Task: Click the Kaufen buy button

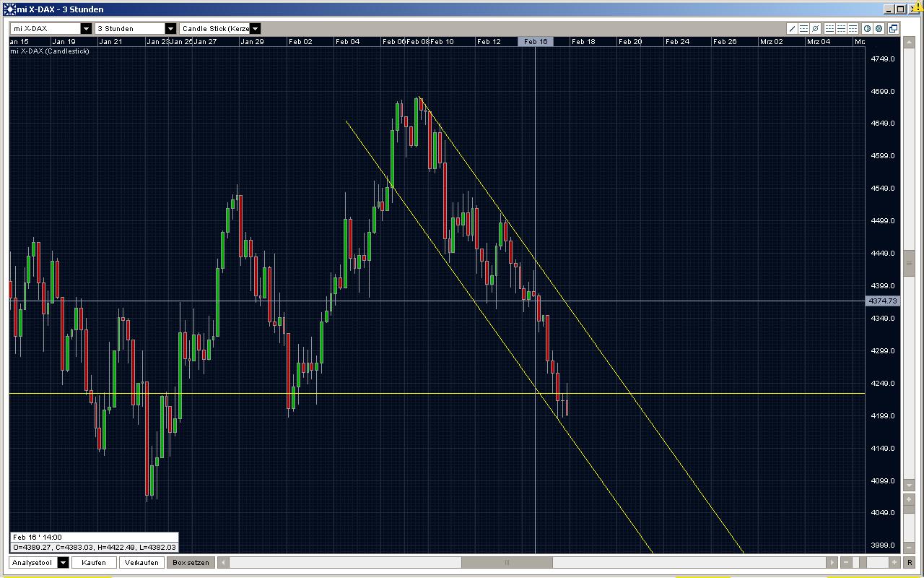Action: [x=94, y=562]
